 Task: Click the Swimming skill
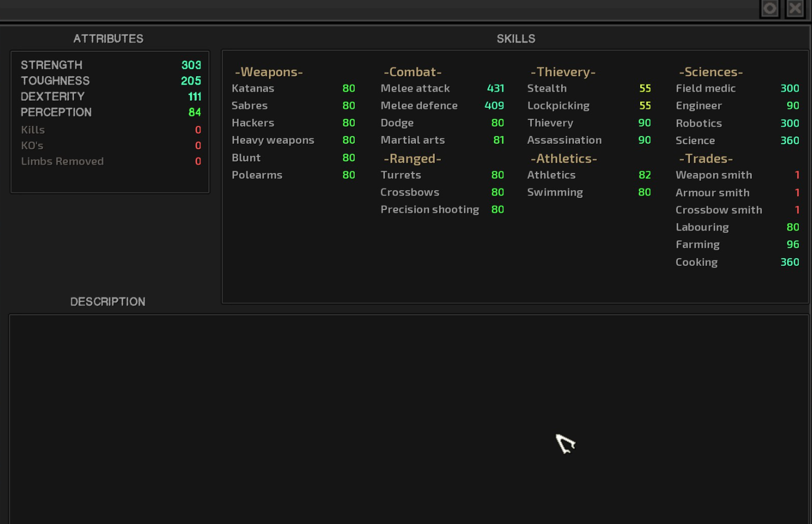coord(589,192)
